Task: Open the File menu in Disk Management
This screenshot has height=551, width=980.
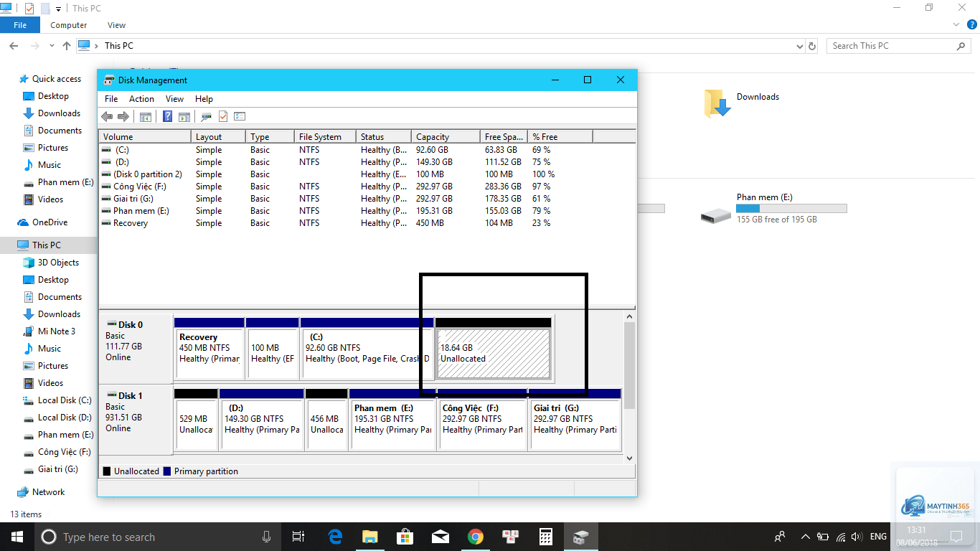Action: [111, 99]
